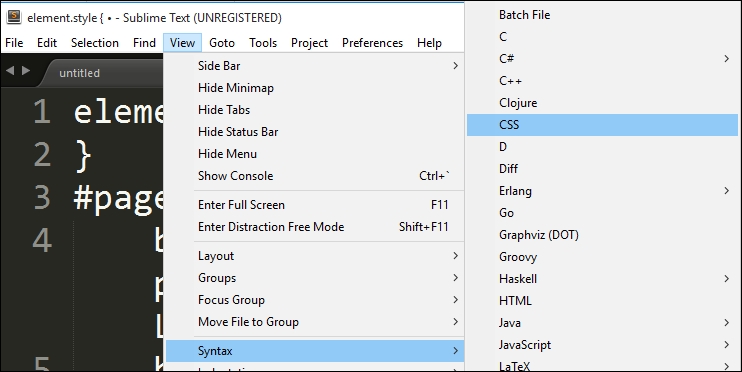Screen dimensions: 742x372
Task: Select the untitled tab
Action: [80, 73]
